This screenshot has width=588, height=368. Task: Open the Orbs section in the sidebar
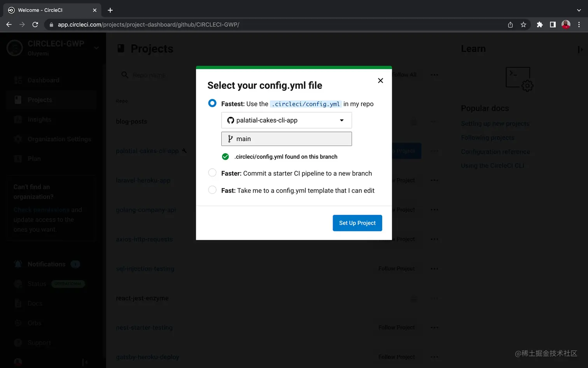click(34, 323)
